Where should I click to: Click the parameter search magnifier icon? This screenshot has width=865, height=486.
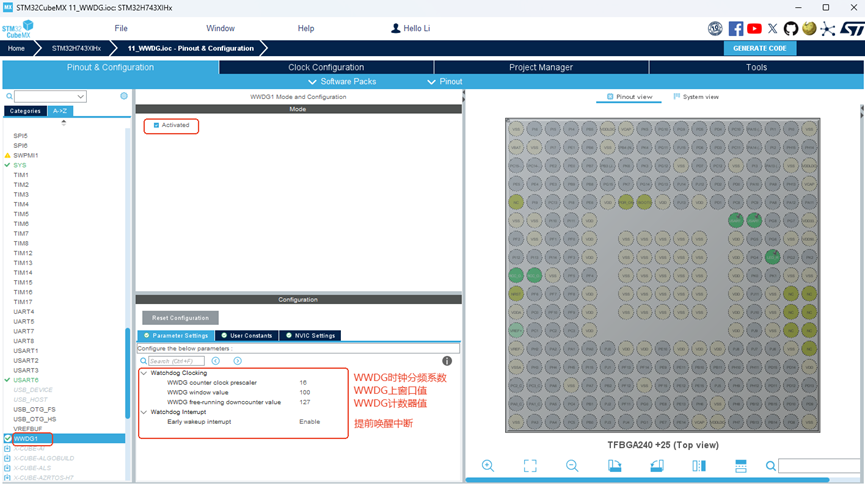pos(143,361)
